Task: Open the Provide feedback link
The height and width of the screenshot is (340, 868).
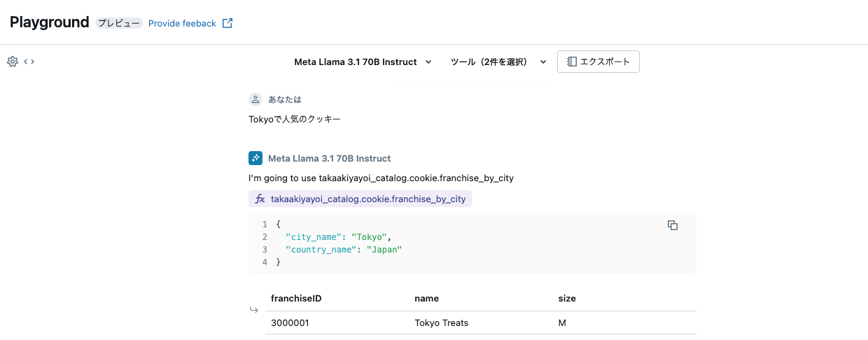Action: [182, 23]
